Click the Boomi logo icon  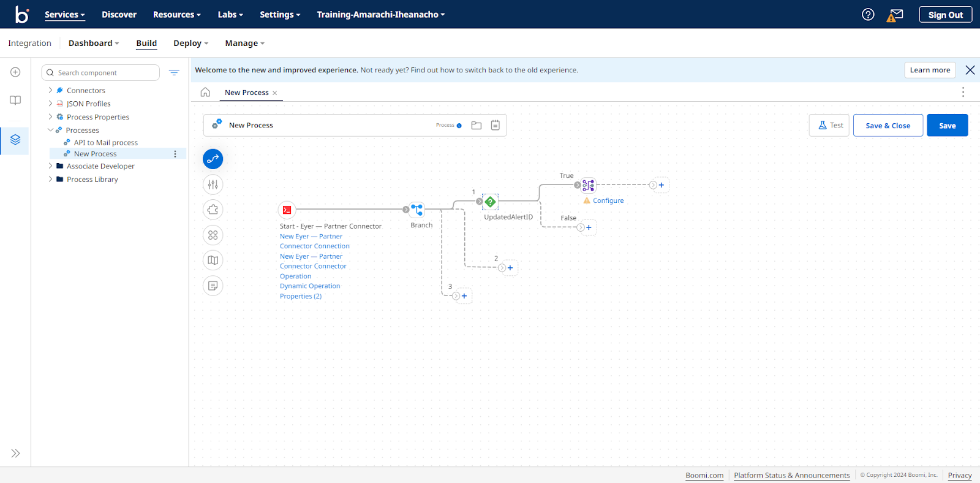click(22, 14)
